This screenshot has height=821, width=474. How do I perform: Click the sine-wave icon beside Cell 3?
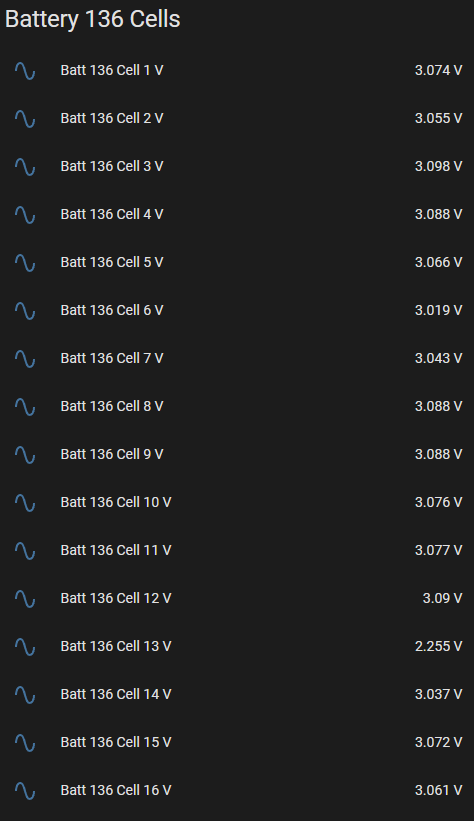pos(25,167)
